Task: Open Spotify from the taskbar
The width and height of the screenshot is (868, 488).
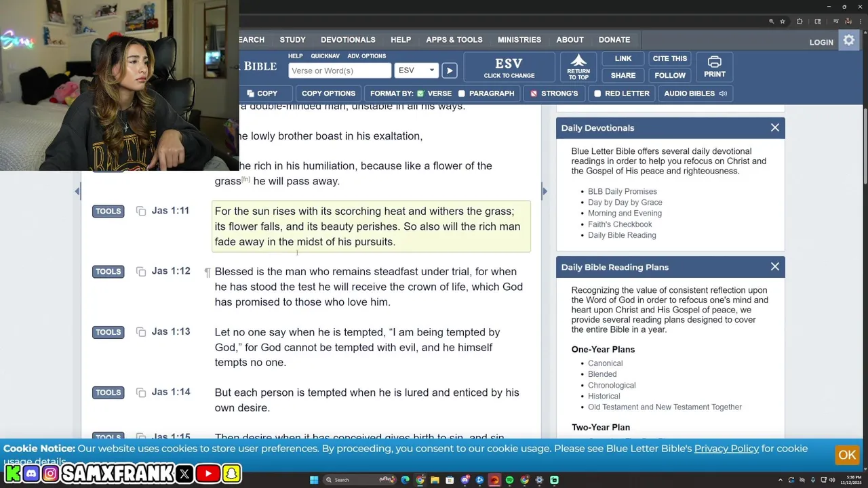Action: click(509, 480)
